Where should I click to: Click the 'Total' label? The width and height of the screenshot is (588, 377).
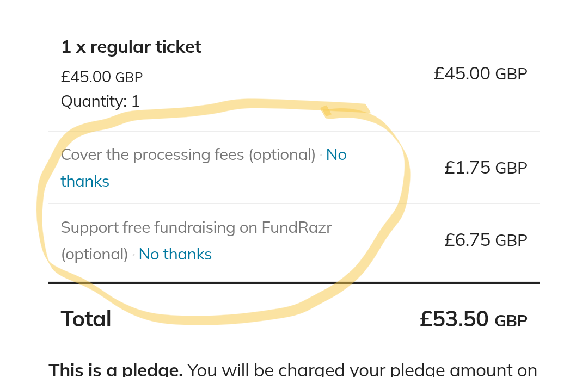[85, 318]
